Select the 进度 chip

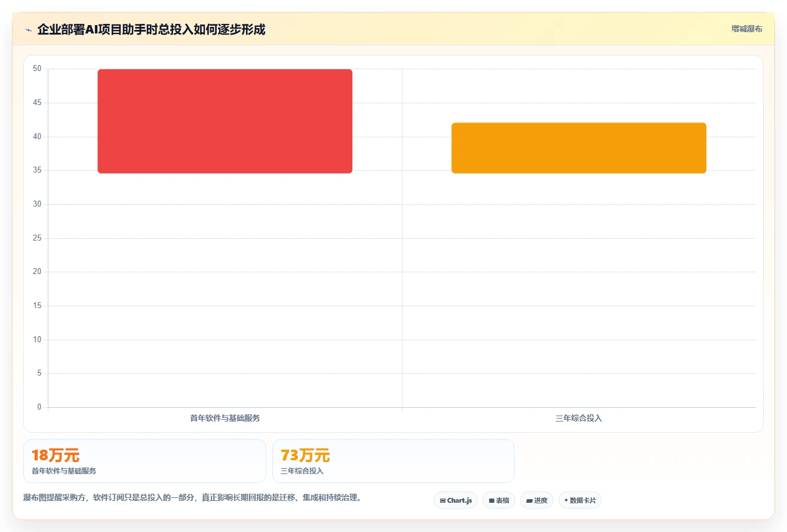point(537,500)
